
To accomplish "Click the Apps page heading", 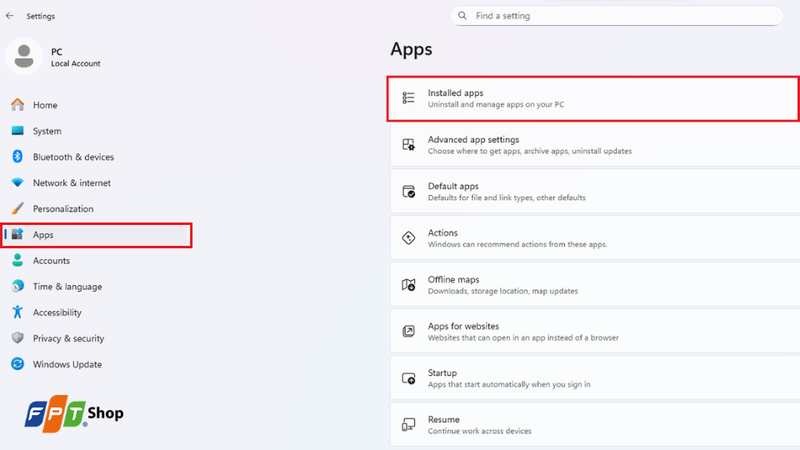I will pyautogui.click(x=411, y=49).
